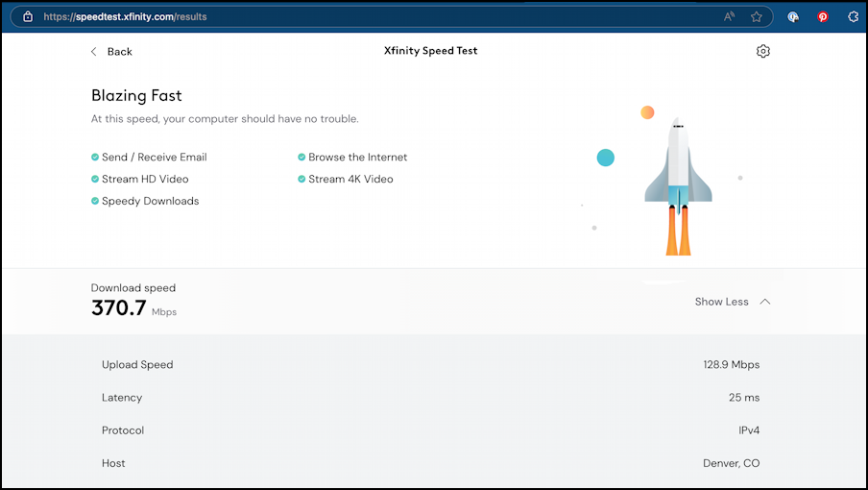Click the checkmark beside Speedy Downloads
This screenshot has height=490, width=868.
click(x=95, y=201)
